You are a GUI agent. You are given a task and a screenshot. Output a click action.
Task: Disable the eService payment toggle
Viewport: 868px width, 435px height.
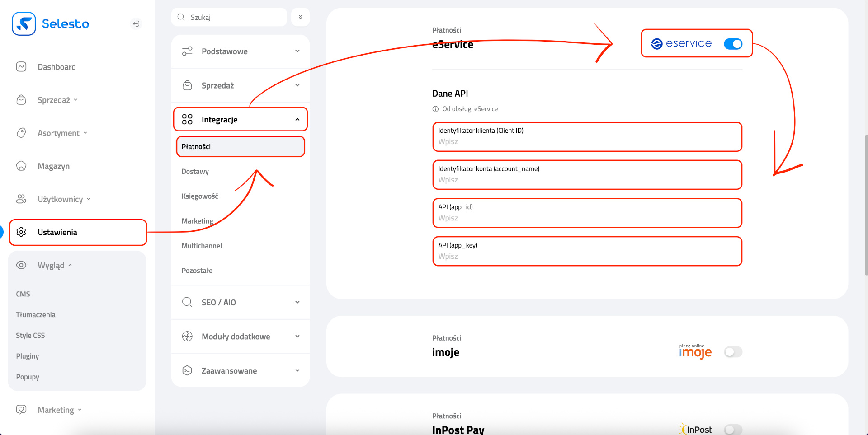coord(733,44)
